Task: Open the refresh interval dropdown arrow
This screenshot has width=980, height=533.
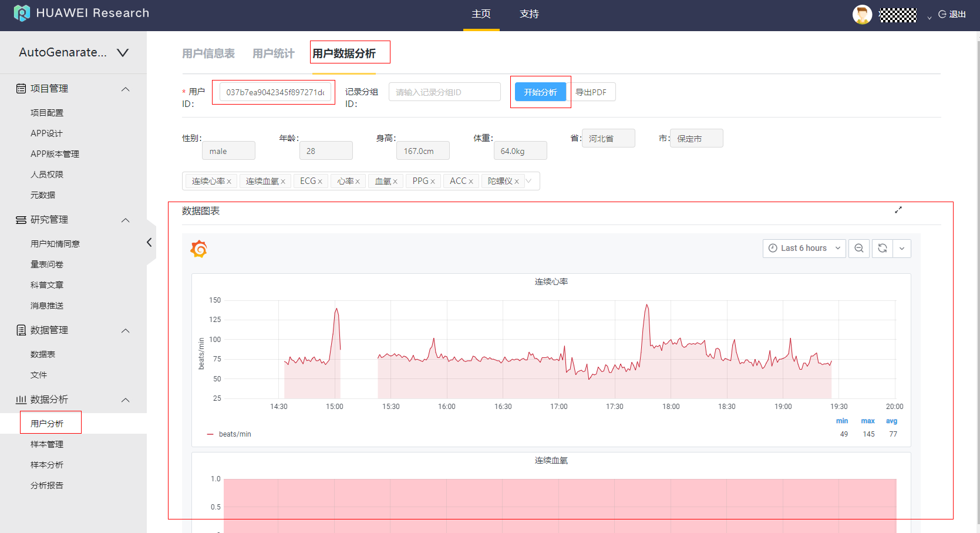Action: [x=902, y=248]
